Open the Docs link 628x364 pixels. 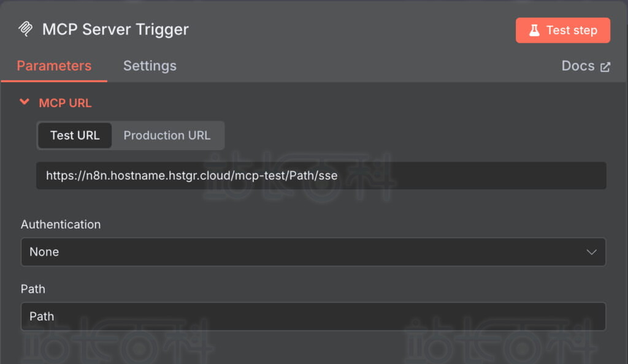(578, 66)
